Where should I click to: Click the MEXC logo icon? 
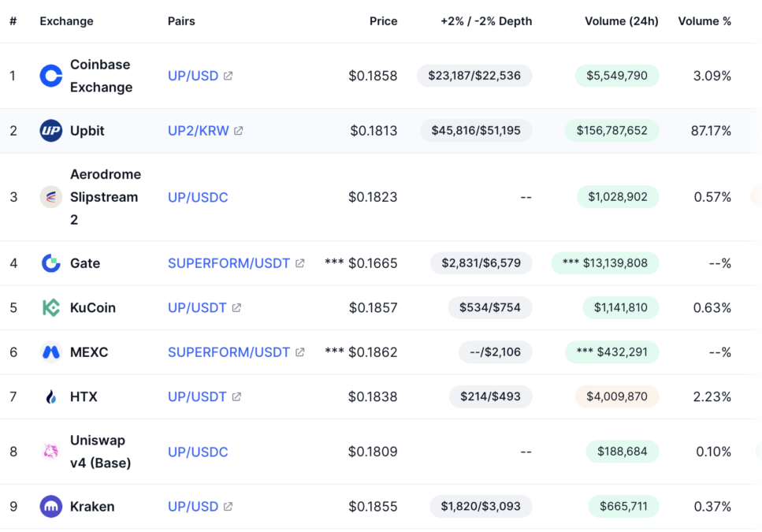pyautogui.click(x=51, y=352)
